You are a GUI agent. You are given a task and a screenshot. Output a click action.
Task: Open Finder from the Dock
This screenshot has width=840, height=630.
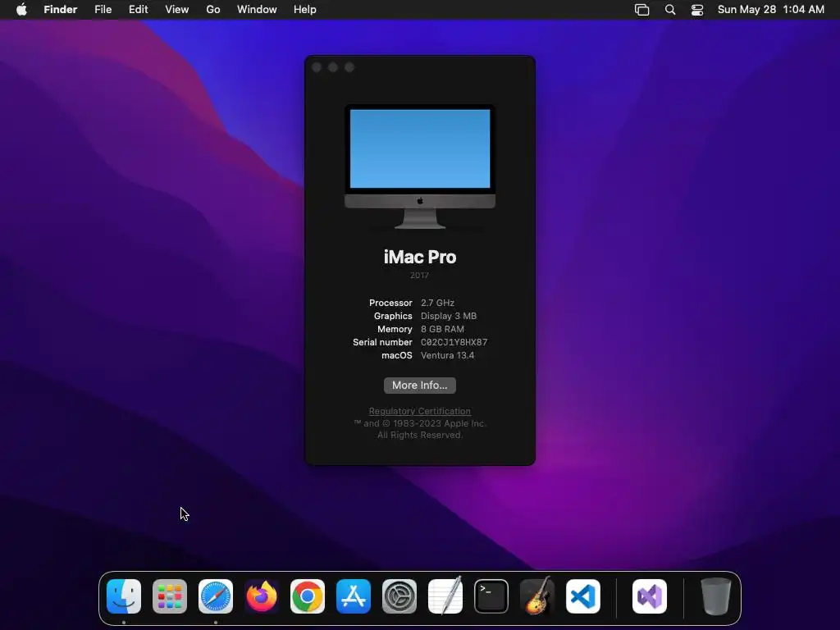pos(124,596)
